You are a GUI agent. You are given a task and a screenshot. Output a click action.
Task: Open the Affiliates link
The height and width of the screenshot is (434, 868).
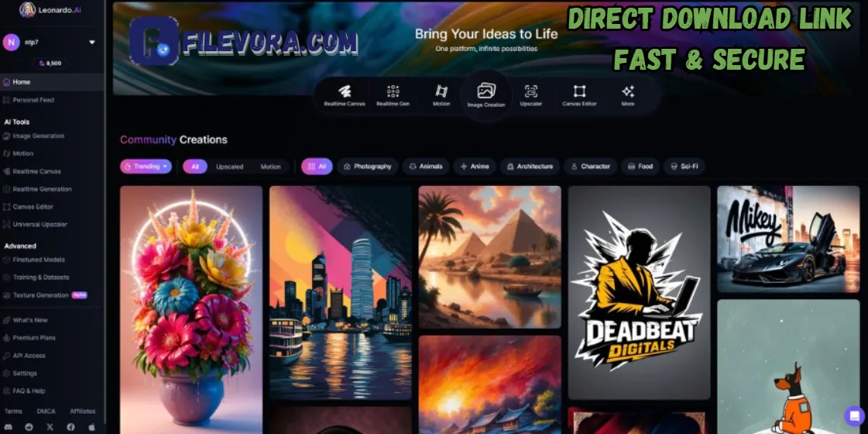(83, 412)
